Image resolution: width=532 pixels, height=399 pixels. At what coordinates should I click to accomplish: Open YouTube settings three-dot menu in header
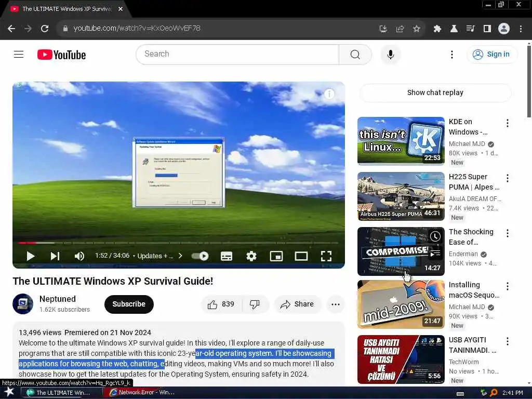point(451,54)
